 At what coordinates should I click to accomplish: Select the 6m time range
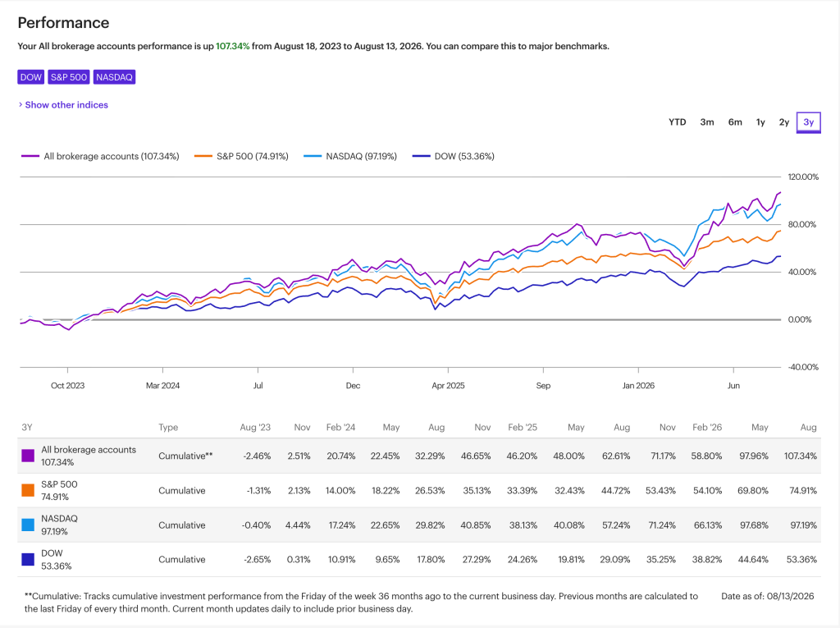735,122
